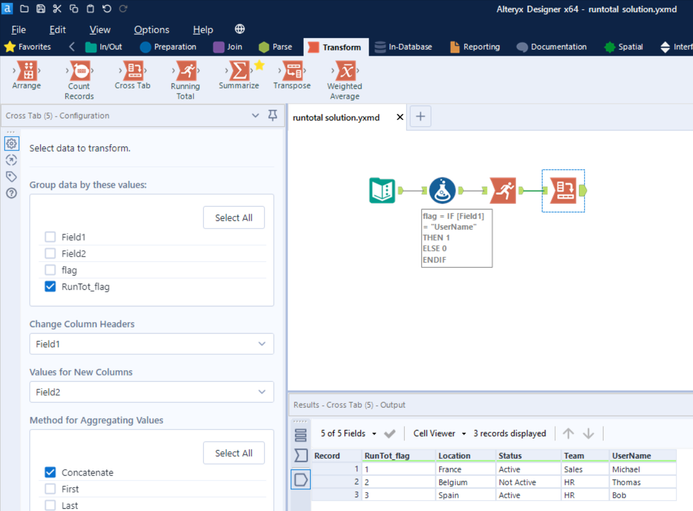The height and width of the screenshot is (511, 693).
Task: Open the configuration gear tab icon
Action: click(11, 143)
